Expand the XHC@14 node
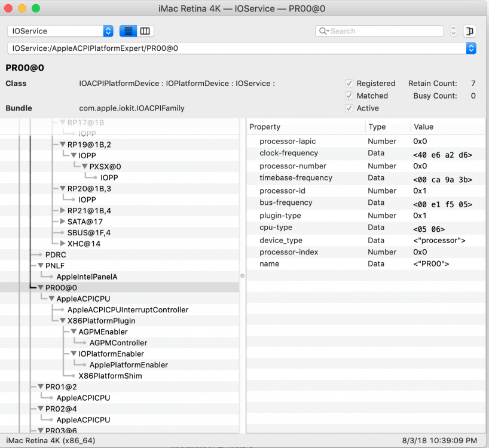Screen dimensions: 489x448 coord(63,244)
